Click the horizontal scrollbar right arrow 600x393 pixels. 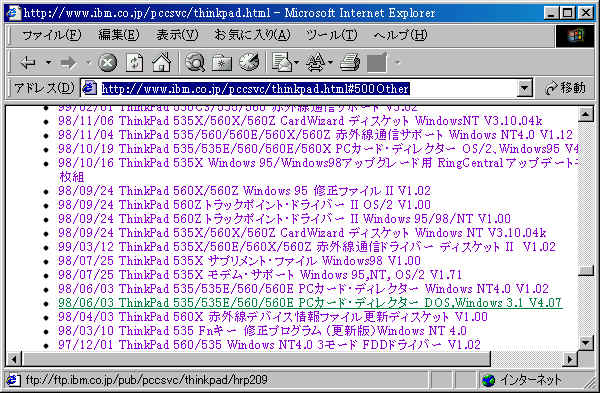tap(570, 359)
